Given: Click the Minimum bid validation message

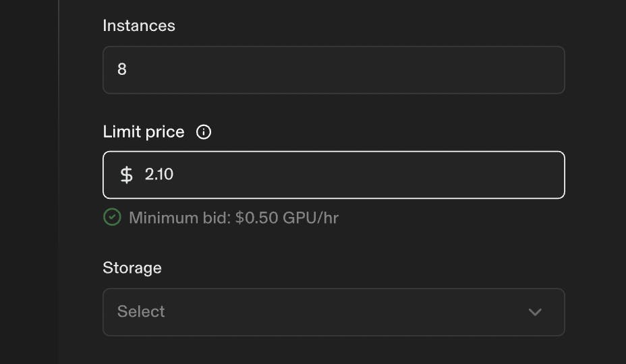Looking at the screenshot, I should click(233, 218).
